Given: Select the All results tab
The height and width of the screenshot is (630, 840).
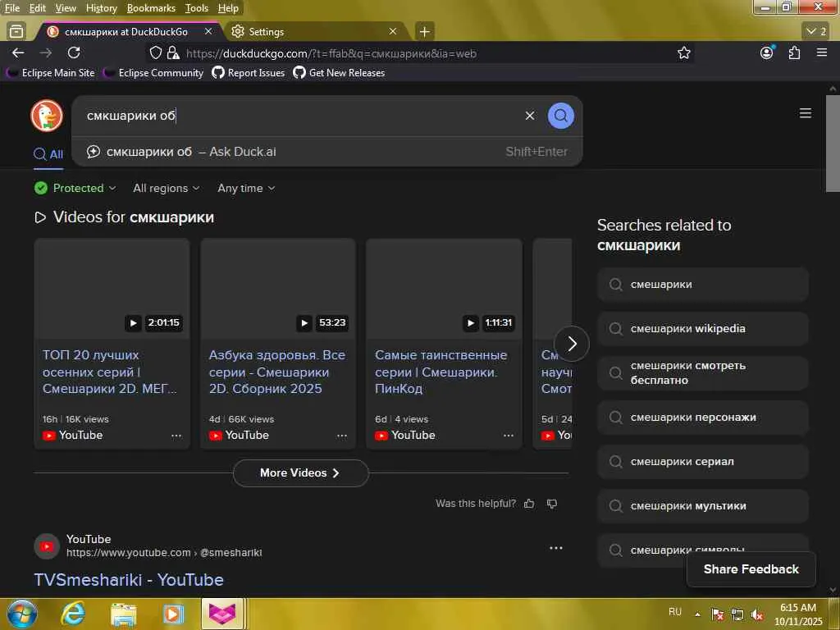Looking at the screenshot, I should coord(48,154).
